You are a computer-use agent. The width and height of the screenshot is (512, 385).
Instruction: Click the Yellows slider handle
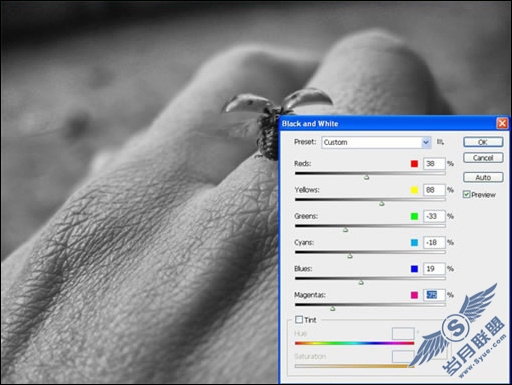pyautogui.click(x=382, y=203)
